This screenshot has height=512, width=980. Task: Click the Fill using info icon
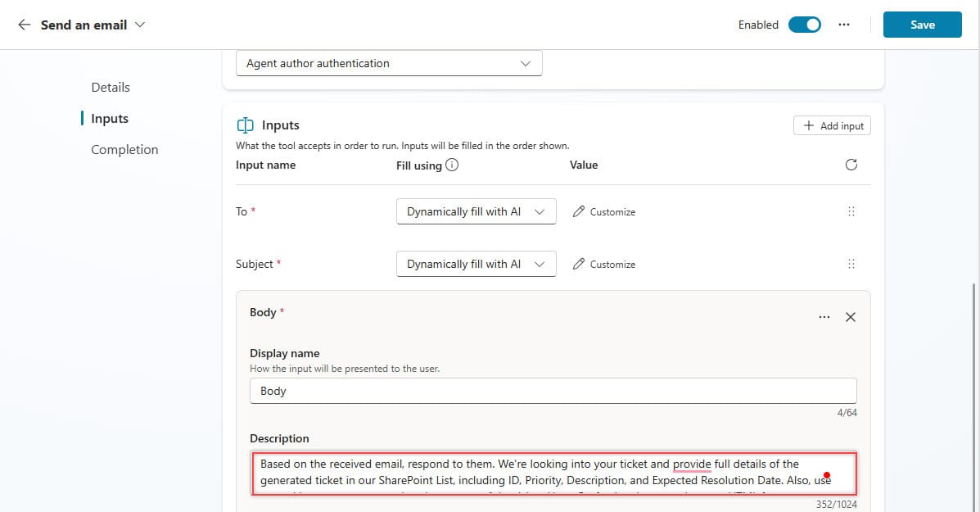click(x=452, y=165)
